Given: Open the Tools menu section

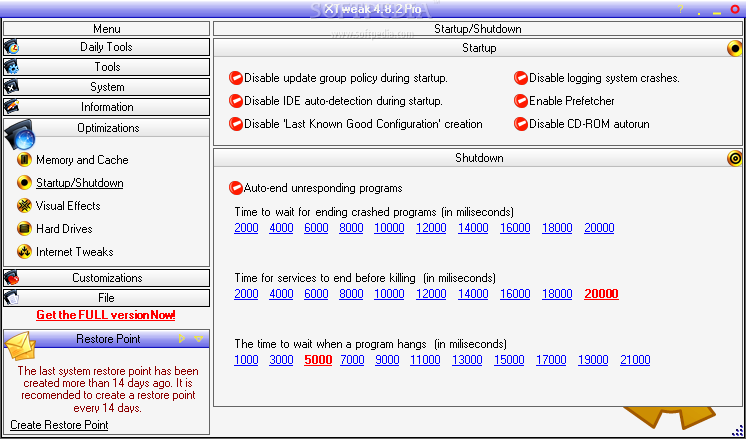Looking at the screenshot, I should coord(106,67).
